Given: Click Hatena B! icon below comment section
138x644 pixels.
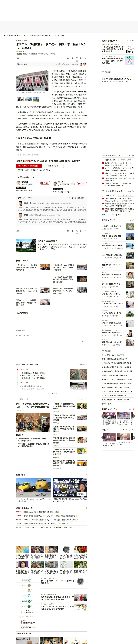Looking at the screenshot, I should 81,231.
